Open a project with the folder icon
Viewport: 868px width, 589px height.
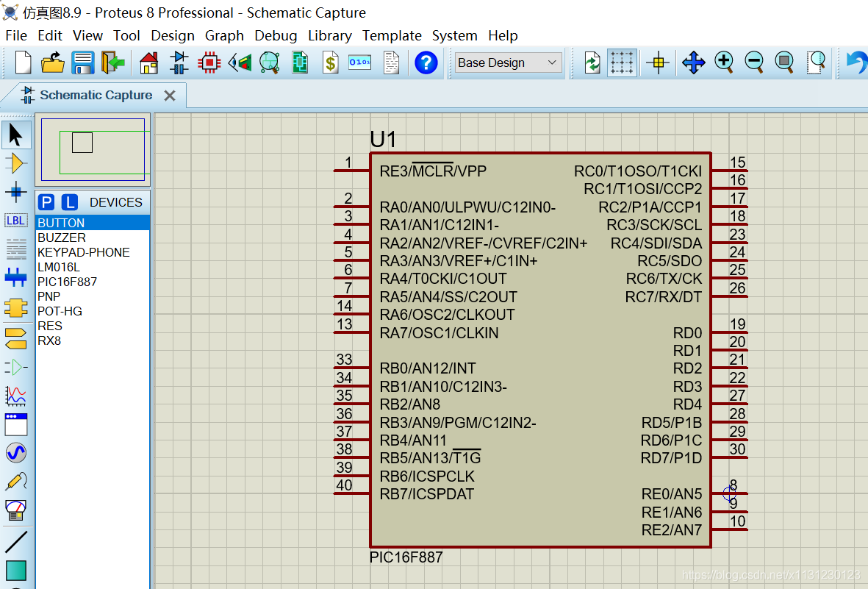(53, 62)
